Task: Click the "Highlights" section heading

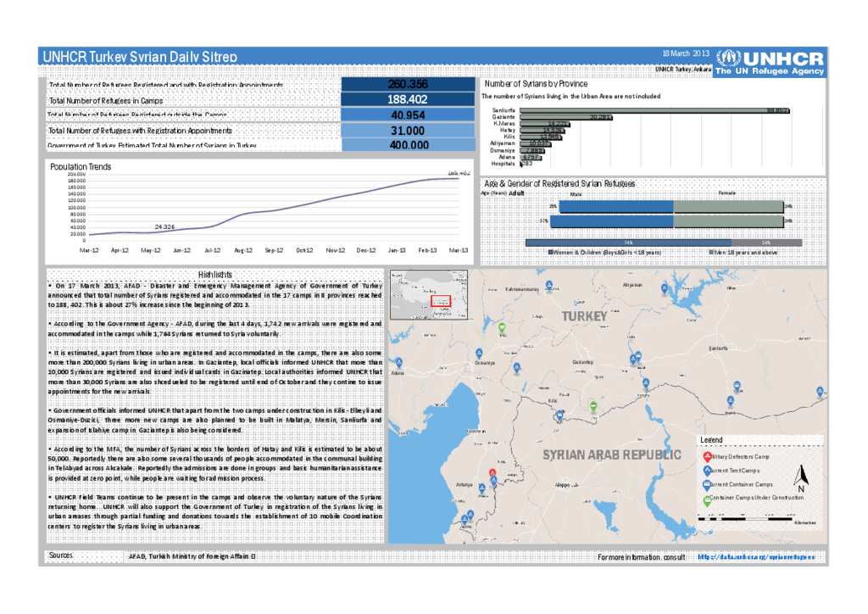Action: click(214, 275)
